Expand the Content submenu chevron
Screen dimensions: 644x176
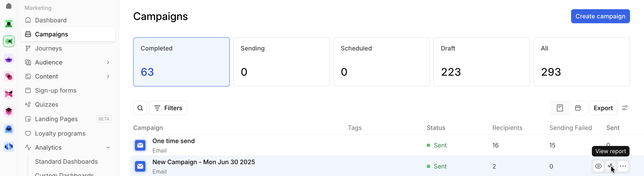pos(108,76)
